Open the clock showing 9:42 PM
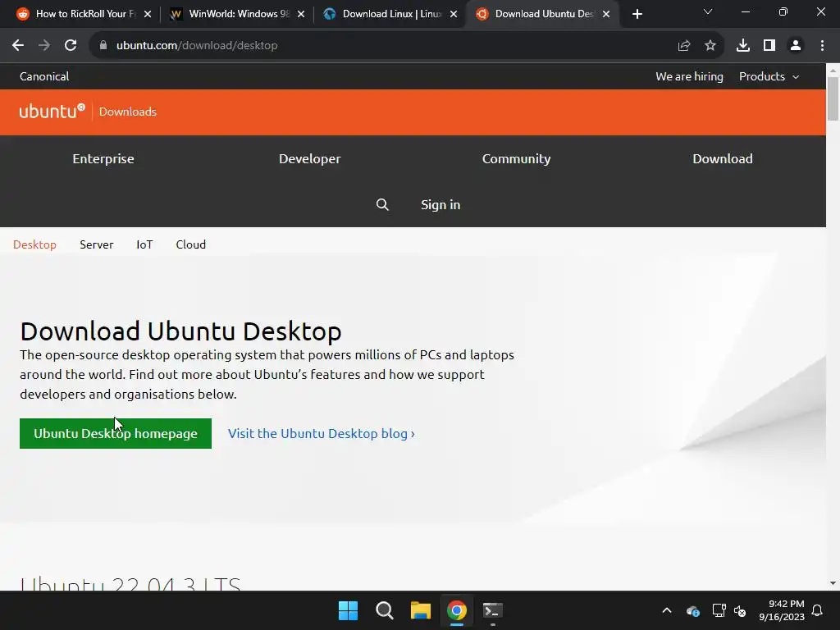Screen dimensions: 840x630 coord(782,610)
